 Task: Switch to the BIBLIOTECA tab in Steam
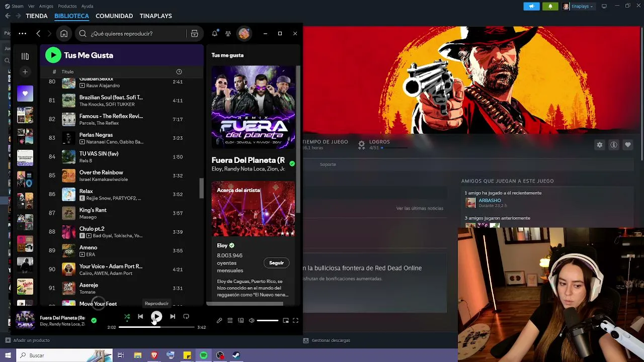tap(71, 16)
